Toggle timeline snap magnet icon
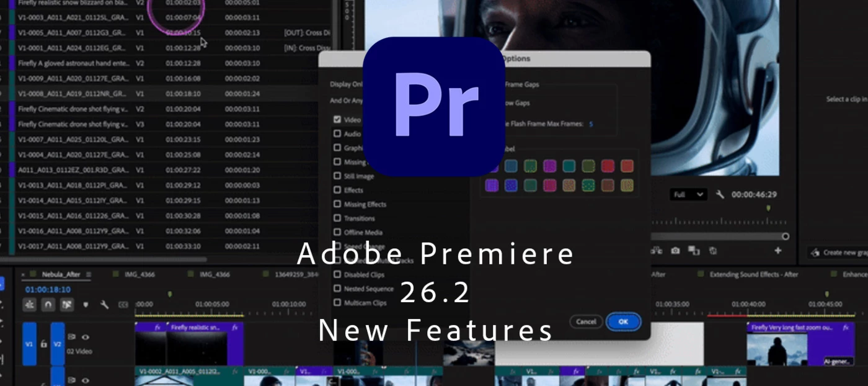The image size is (868, 386). tap(48, 305)
